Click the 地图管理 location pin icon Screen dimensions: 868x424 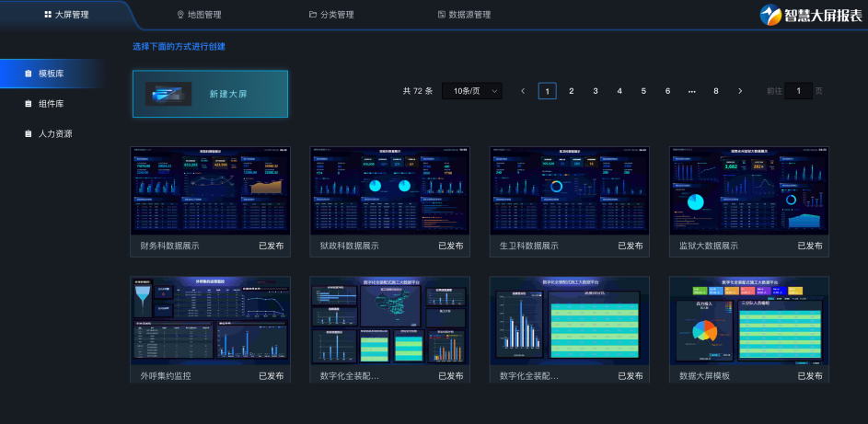click(179, 15)
